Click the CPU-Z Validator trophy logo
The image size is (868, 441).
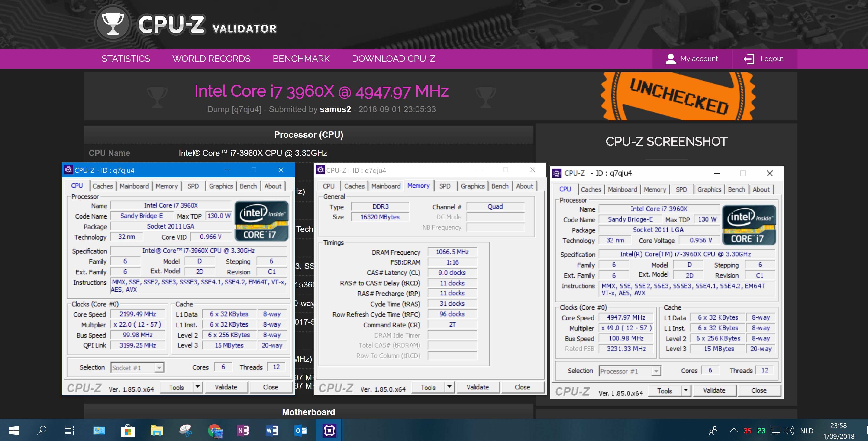(113, 24)
